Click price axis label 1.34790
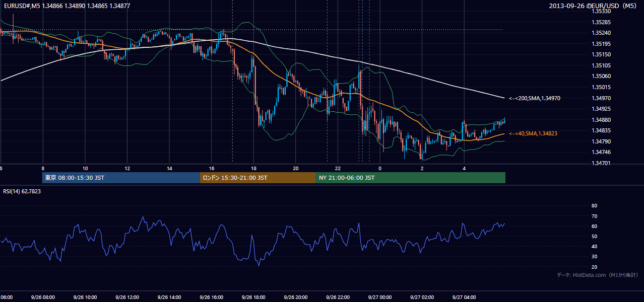 [x=601, y=141]
